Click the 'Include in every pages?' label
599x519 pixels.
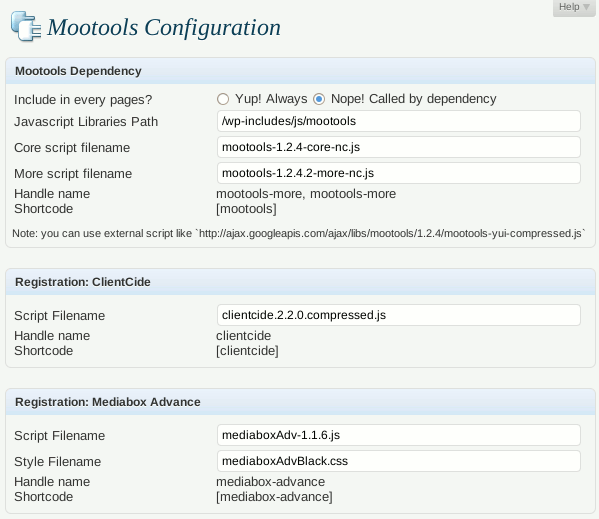pyautogui.click(x=83, y=100)
